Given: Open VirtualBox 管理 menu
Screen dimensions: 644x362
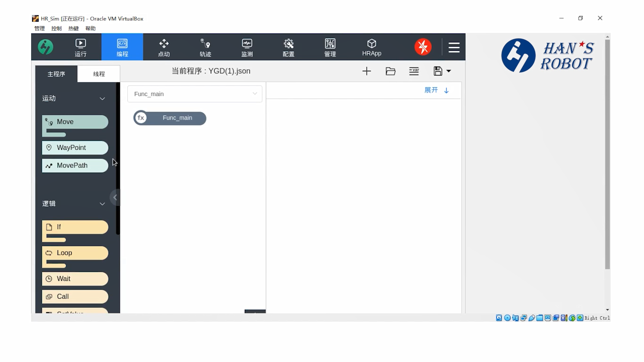Looking at the screenshot, I should pos(40,28).
